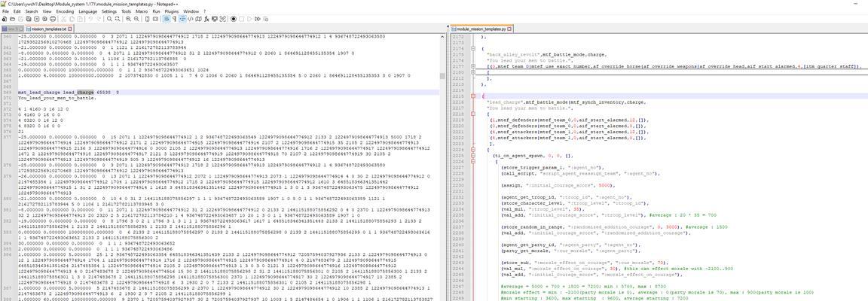Image resolution: width=868 pixels, height=301 pixels.
Task: Start macro recording with the record icon
Action: (x=234, y=18)
